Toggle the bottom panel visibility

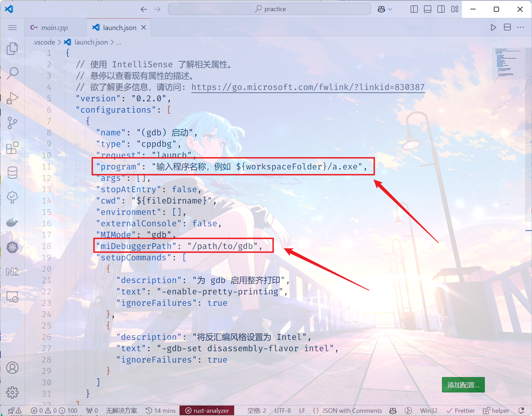coord(427,9)
